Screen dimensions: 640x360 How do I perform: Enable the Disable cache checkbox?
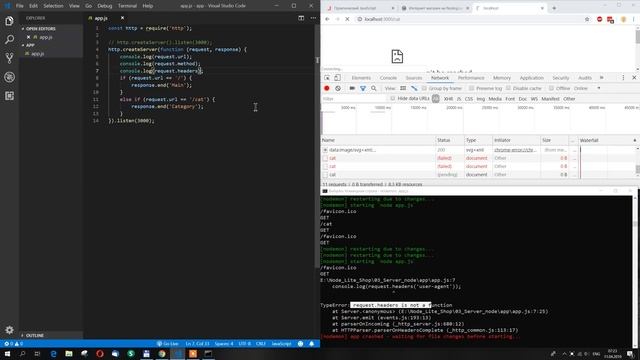click(x=508, y=88)
